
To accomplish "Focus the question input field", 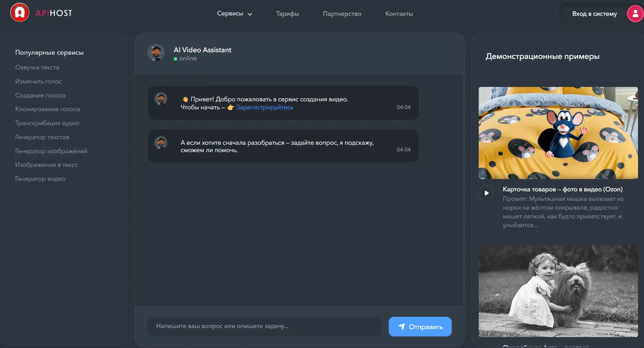I will pyautogui.click(x=264, y=326).
